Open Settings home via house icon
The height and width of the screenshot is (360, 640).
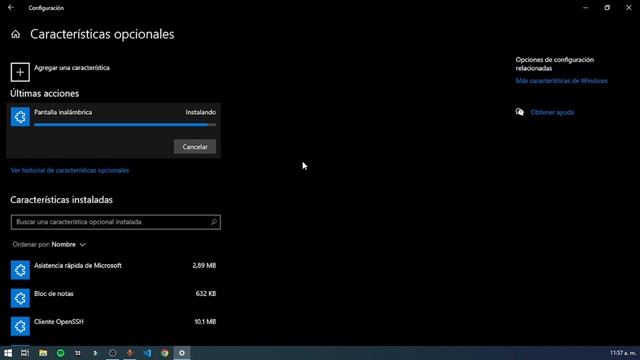16,34
